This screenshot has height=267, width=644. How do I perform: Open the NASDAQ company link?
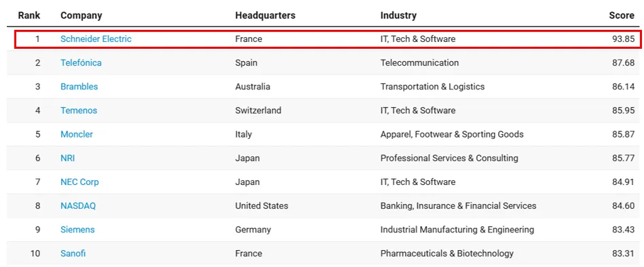coord(78,205)
